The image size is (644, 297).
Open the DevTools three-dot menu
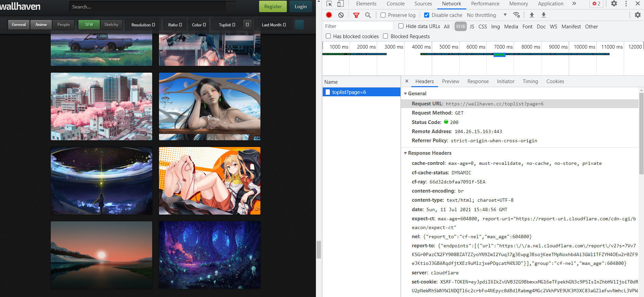626,4
